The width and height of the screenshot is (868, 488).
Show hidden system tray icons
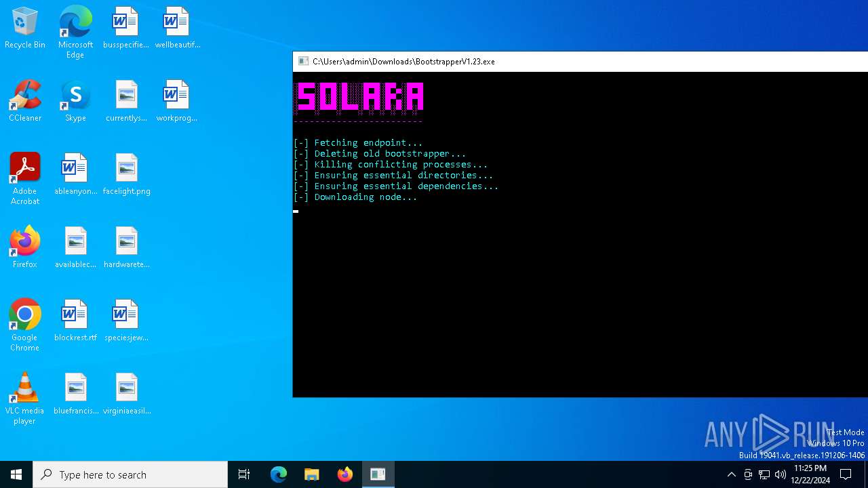[731, 474]
